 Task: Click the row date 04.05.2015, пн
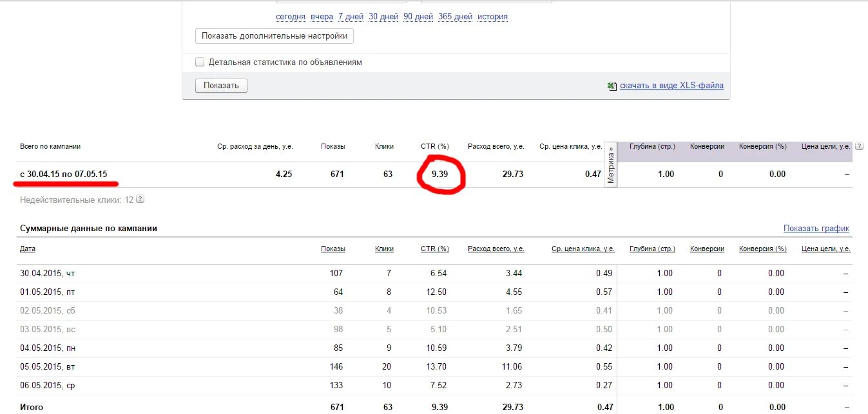[48, 348]
